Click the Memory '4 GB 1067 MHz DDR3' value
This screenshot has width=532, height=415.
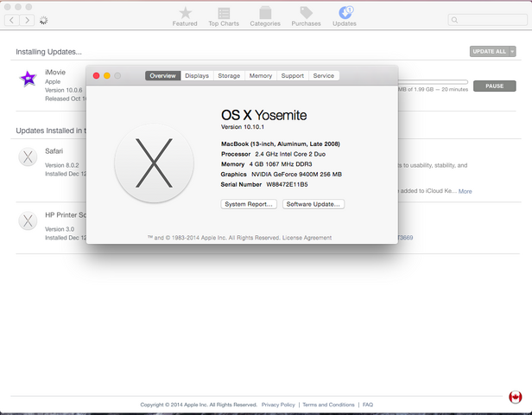pos(281,164)
